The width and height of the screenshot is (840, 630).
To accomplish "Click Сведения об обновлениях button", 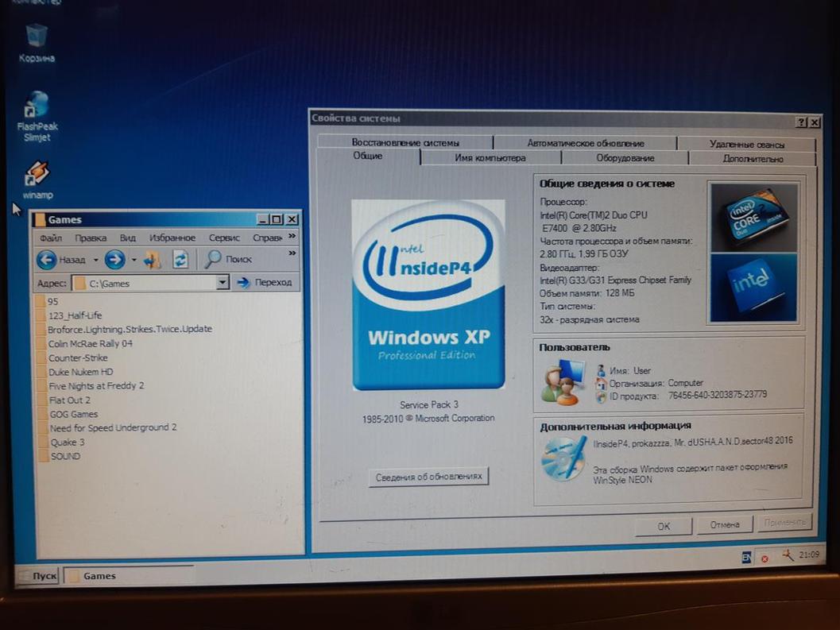I will coord(428,477).
